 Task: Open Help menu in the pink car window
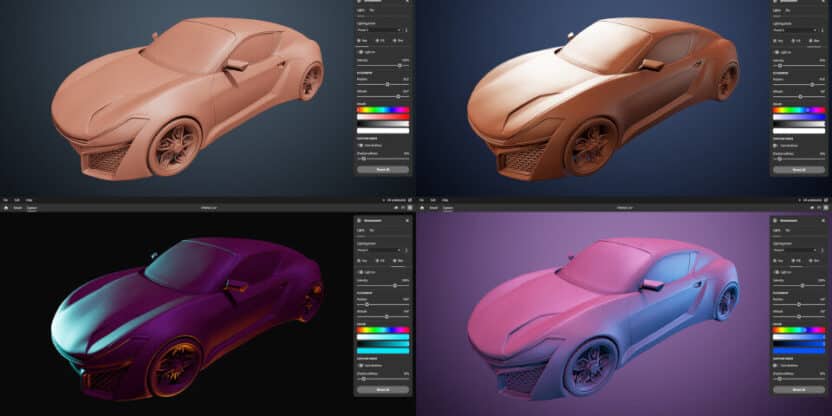(x=445, y=200)
